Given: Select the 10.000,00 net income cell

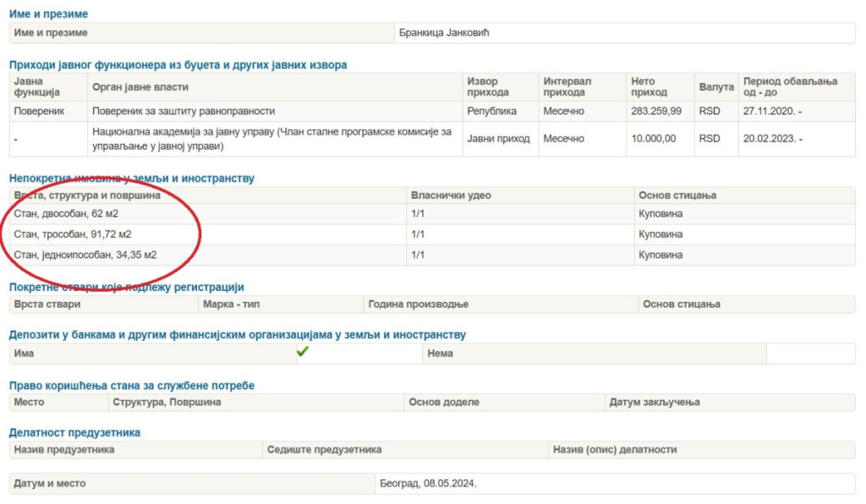Looking at the screenshot, I should 653,139.
